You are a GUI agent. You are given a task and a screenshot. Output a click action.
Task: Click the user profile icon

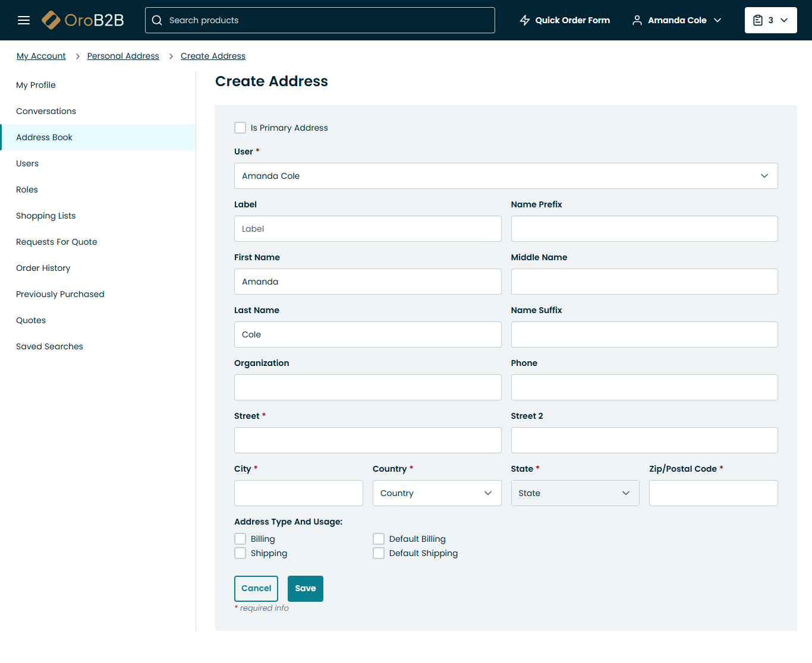click(x=637, y=20)
